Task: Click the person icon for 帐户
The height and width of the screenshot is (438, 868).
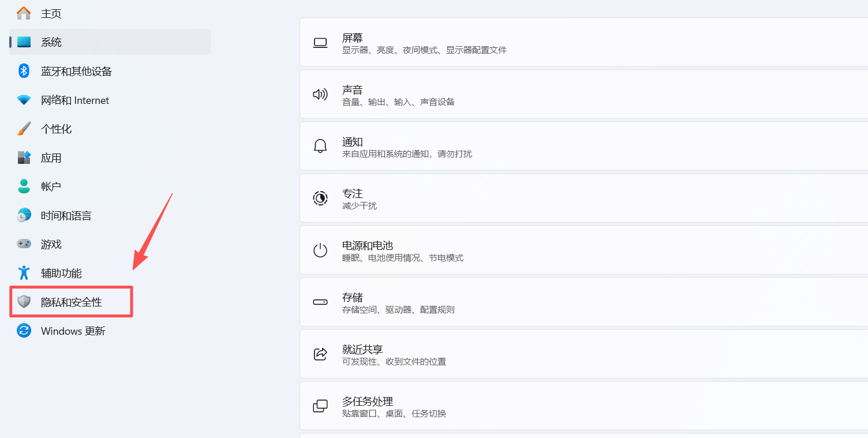Action: coord(24,186)
